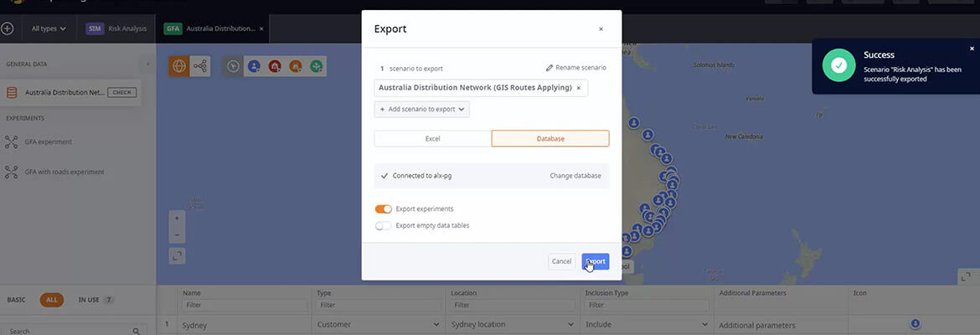980x335 pixels.
Task: Click the plus icon to add new scenario
Action: [7, 28]
